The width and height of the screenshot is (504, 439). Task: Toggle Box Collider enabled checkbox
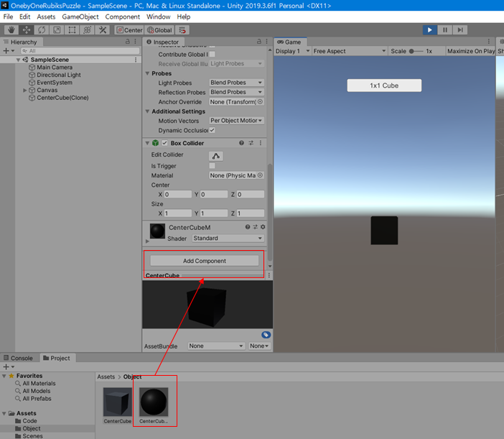[x=164, y=143]
